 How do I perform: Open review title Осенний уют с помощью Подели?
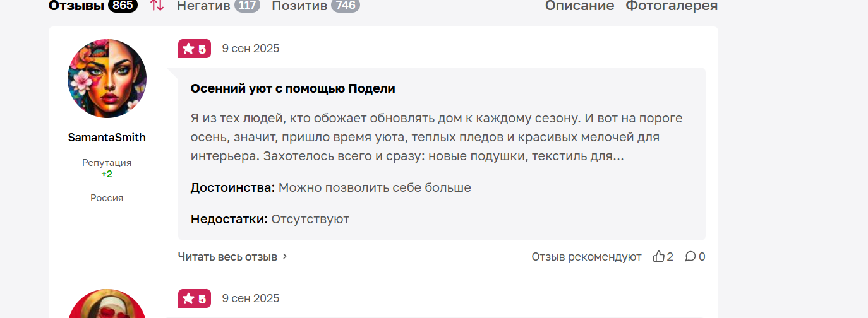point(293,88)
